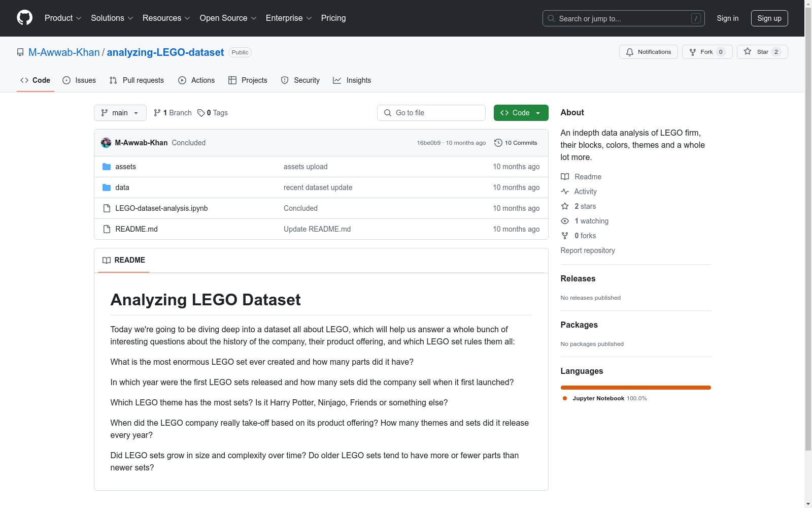
Task: Expand the Product menu
Action: [x=63, y=18]
